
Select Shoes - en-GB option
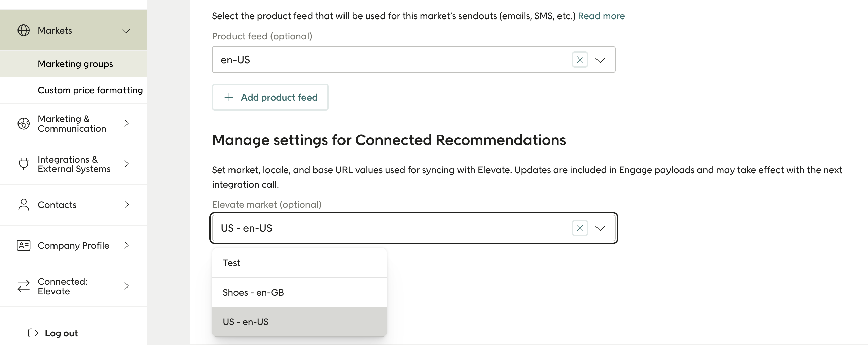point(253,293)
